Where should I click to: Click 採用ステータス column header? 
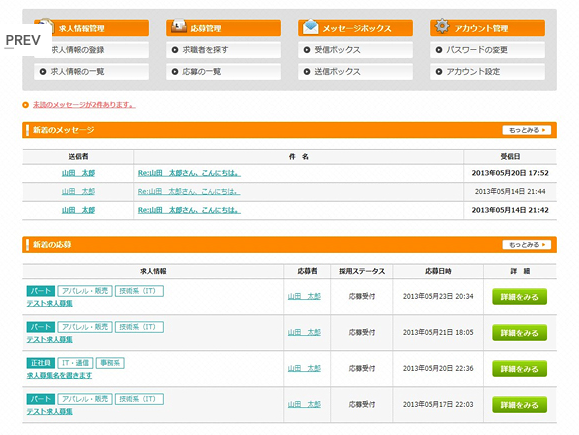tap(362, 271)
